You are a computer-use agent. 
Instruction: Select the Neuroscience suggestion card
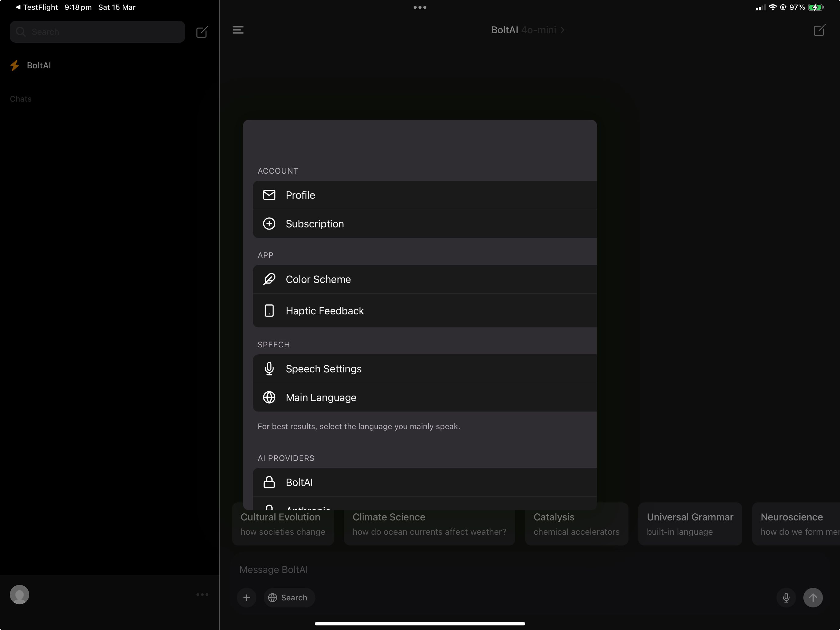796,524
